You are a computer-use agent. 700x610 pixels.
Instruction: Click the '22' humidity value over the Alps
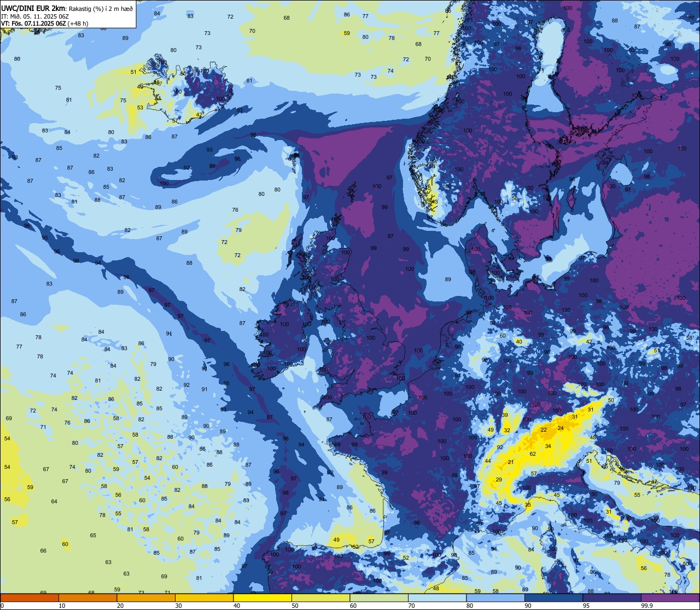pyautogui.click(x=544, y=430)
